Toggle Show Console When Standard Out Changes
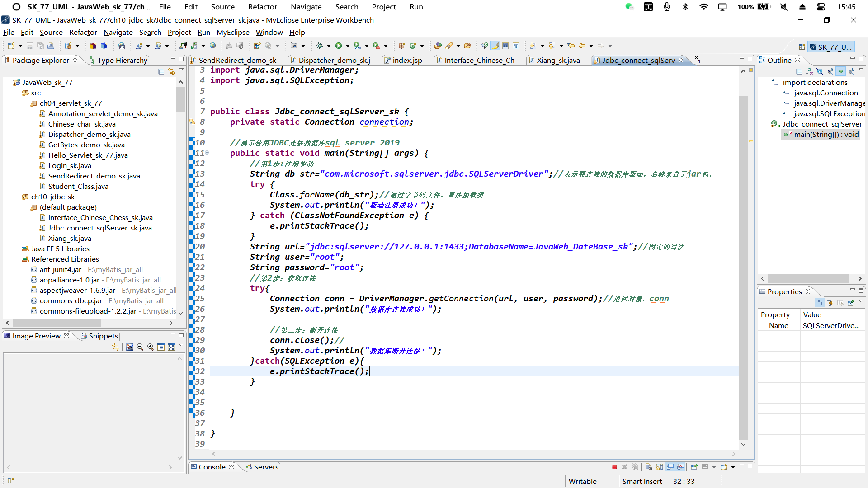The width and height of the screenshot is (868, 488). point(670,467)
